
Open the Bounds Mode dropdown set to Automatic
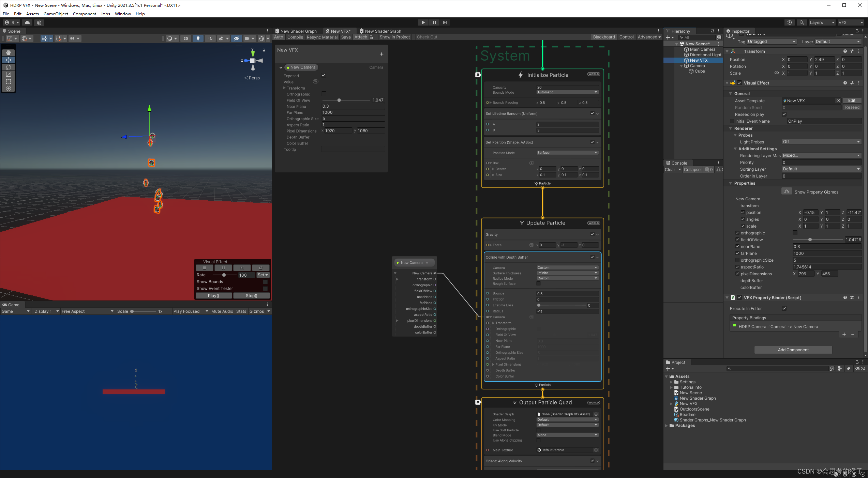tap(567, 92)
